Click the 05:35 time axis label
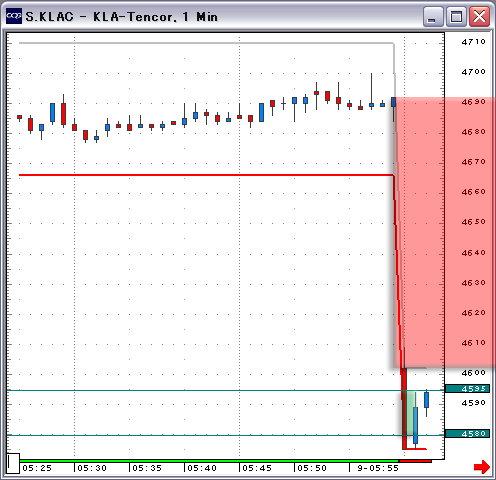The height and width of the screenshot is (480, 496). click(147, 468)
